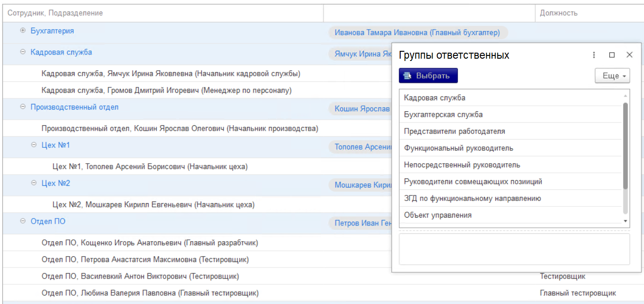Click the scroll-down arrow of the groups list
Image resolution: width=644 pixels, height=304 pixels.
tap(625, 221)
